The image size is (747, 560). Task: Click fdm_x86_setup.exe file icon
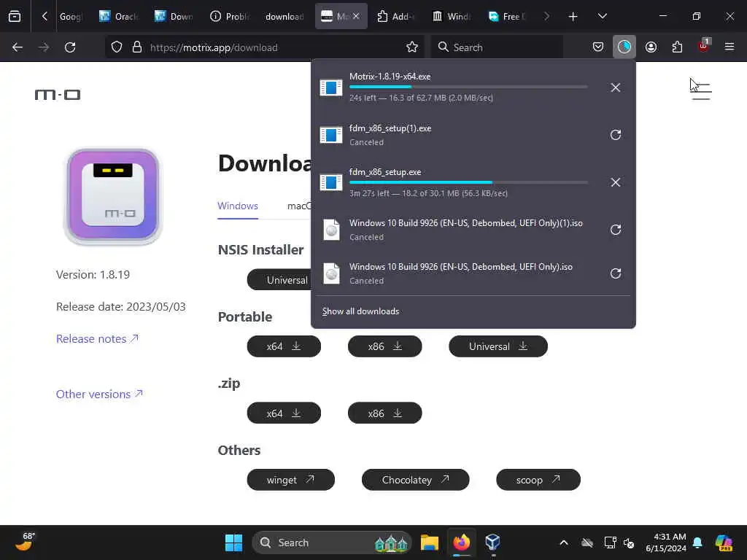(331, 182)
